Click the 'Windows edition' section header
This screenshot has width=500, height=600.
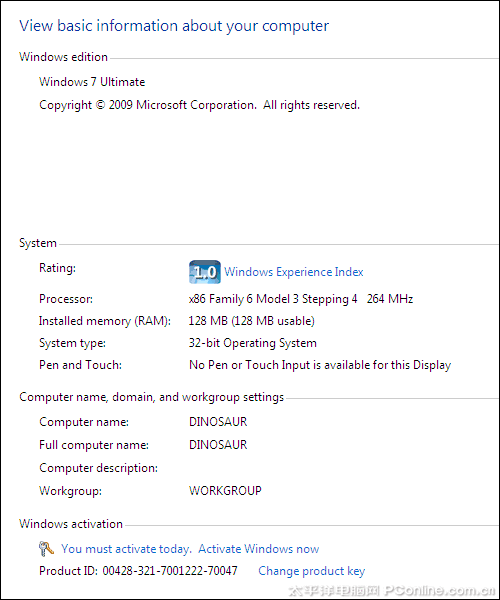pyautogui.click(x=64, y=57)
